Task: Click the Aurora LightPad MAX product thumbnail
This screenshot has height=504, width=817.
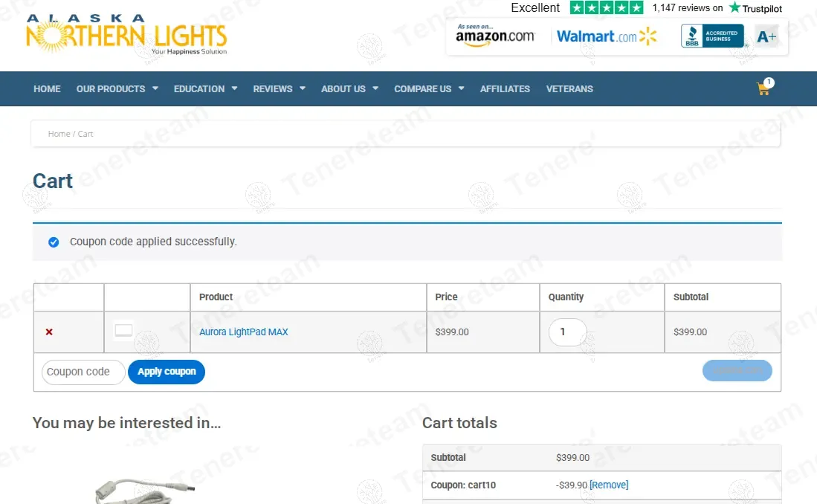Action: [x=123, y=331]
